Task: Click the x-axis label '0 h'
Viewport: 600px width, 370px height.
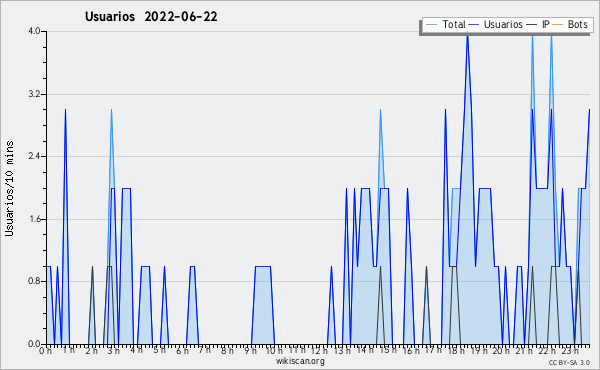Action: point(45,351)
